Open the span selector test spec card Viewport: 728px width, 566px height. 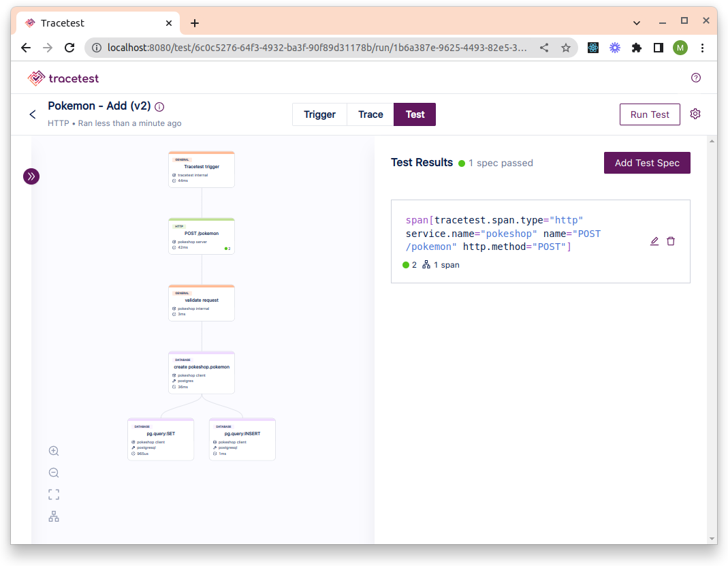click(x=541, y=241)
